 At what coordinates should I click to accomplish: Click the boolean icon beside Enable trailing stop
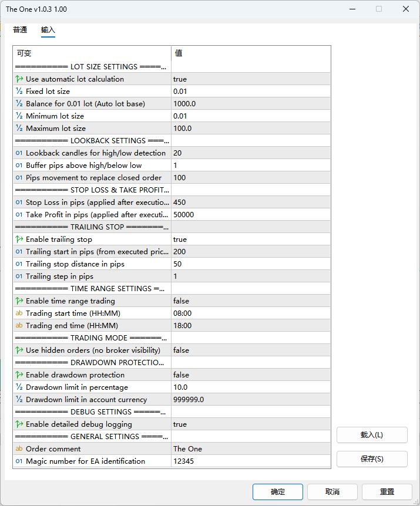(x=19, y=239)
